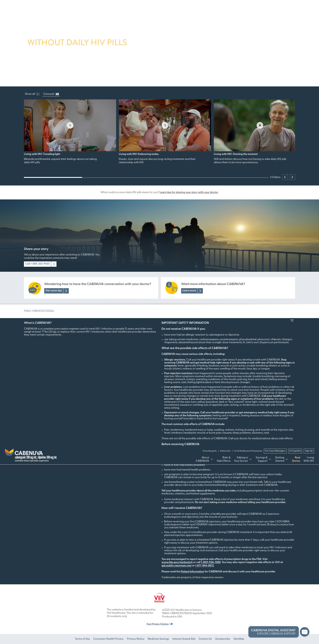Click the What is CABENUVA? heading

tap(38, 323)
